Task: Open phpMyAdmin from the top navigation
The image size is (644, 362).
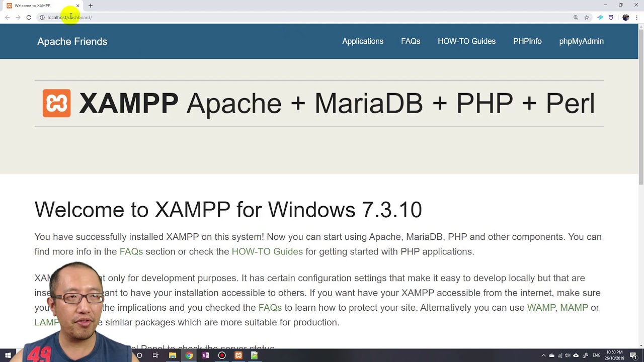Action: pos(581,41)
